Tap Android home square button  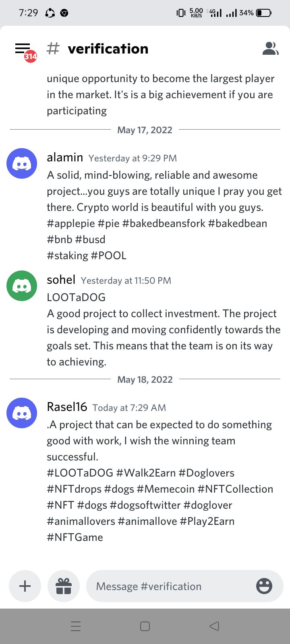tap(145, 626)
